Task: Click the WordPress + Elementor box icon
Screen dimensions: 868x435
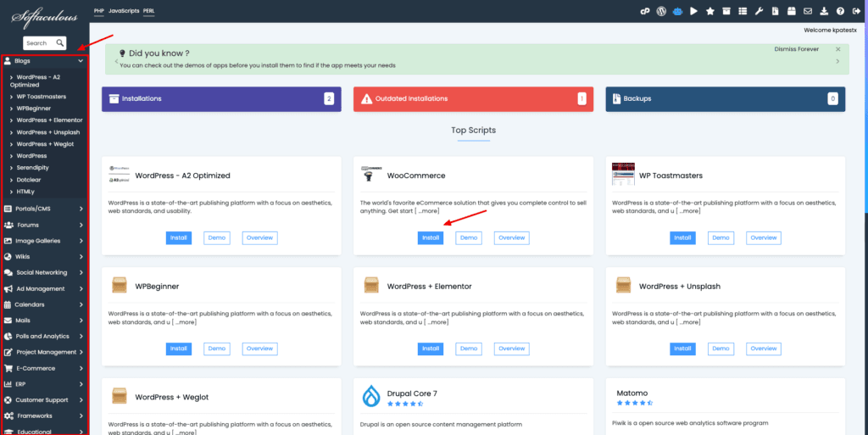Action: [371, 285]
